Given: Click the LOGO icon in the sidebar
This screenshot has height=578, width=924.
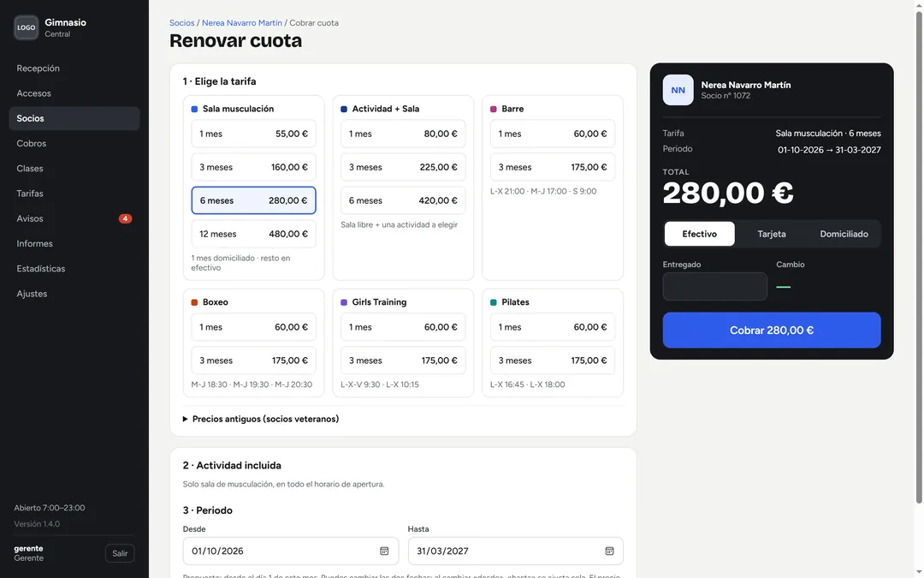Looking at the screenshot, I should click(x=26, y=27).
